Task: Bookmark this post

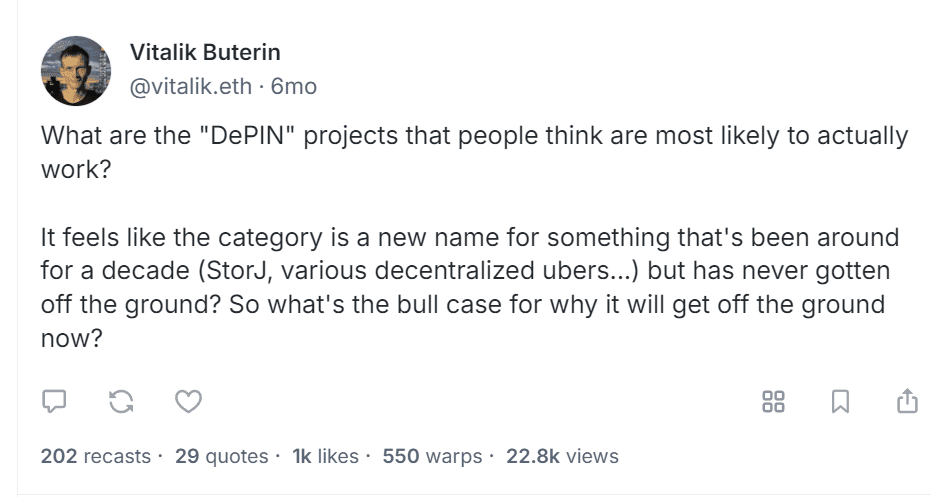Action: point(840,402)
